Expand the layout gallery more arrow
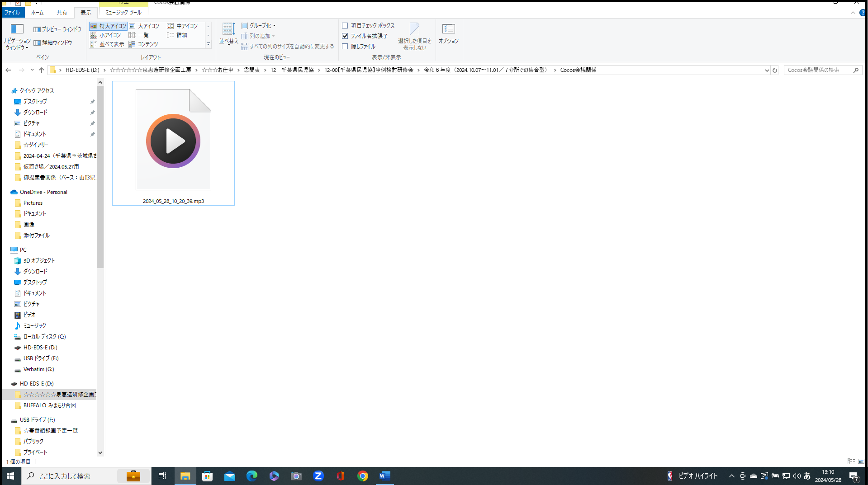868x485 pixels. 208,44
